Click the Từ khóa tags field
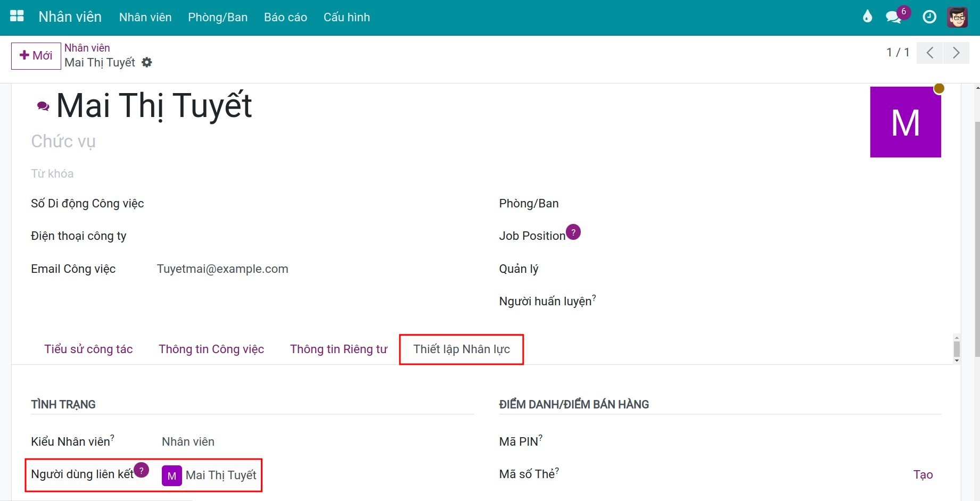 (x=52, y=173)
